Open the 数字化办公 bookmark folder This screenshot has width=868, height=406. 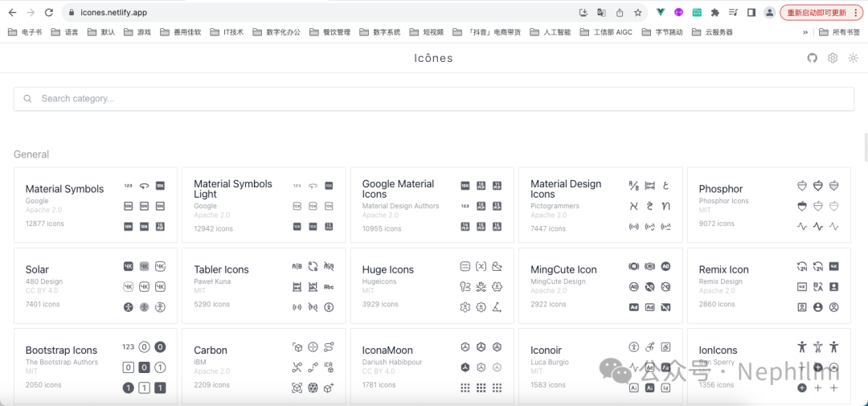tap(276, 32)
